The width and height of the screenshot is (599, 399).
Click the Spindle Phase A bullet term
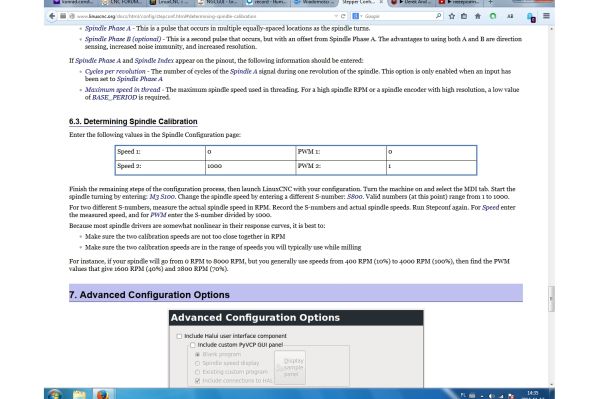[108, 28]
